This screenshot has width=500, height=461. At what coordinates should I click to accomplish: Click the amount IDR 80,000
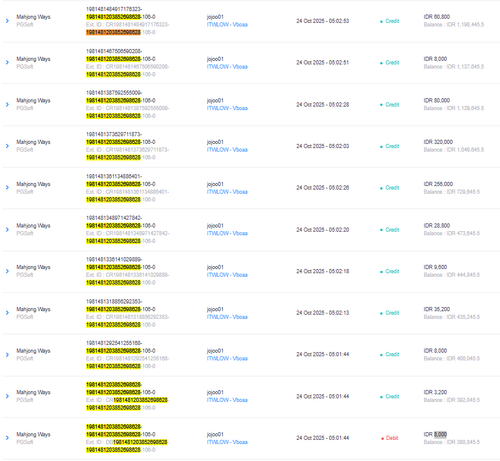pyautogui.click(x=437, y=100)
